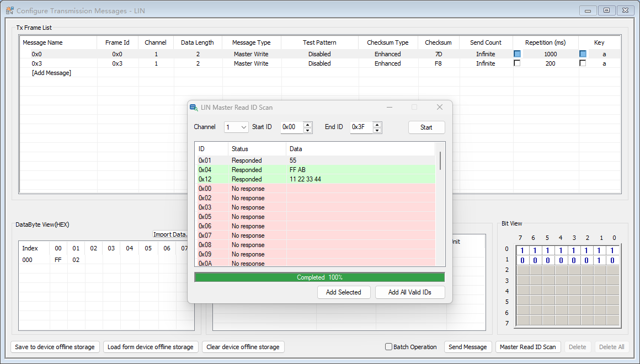The image size is (640, 364).
Task: Click Save to device offline storage
Action: 55,347
